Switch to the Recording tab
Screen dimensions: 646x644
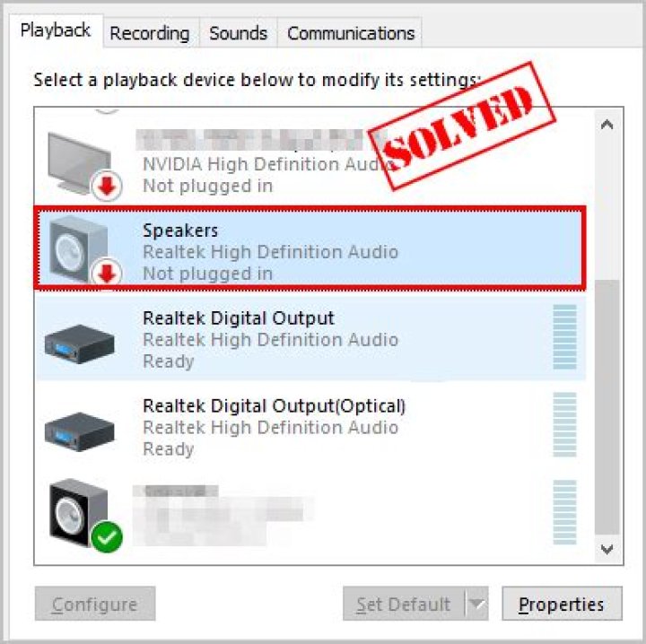coord(150,33)
